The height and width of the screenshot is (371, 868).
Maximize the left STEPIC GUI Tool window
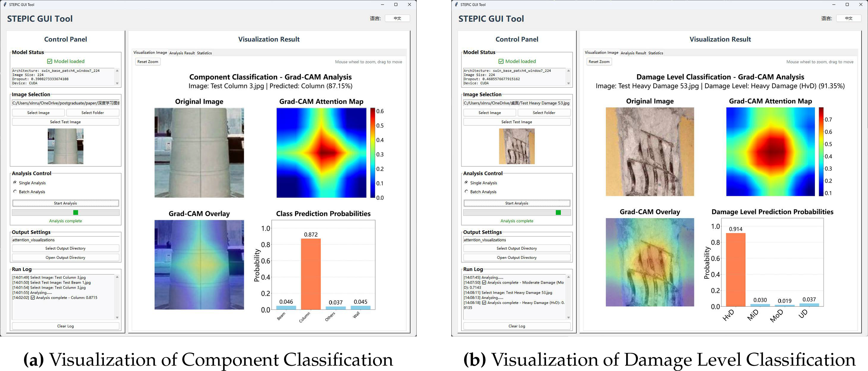point(396,4)
